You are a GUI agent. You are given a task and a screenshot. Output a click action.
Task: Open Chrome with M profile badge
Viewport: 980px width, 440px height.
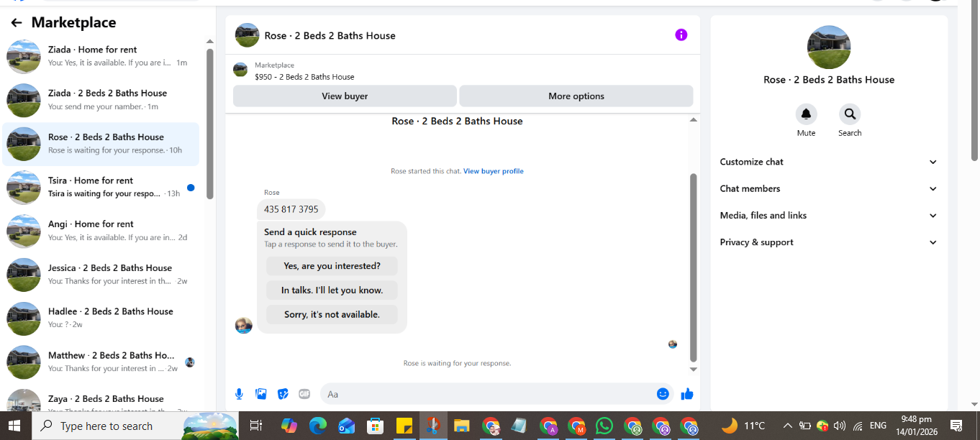tap(576, 426)
